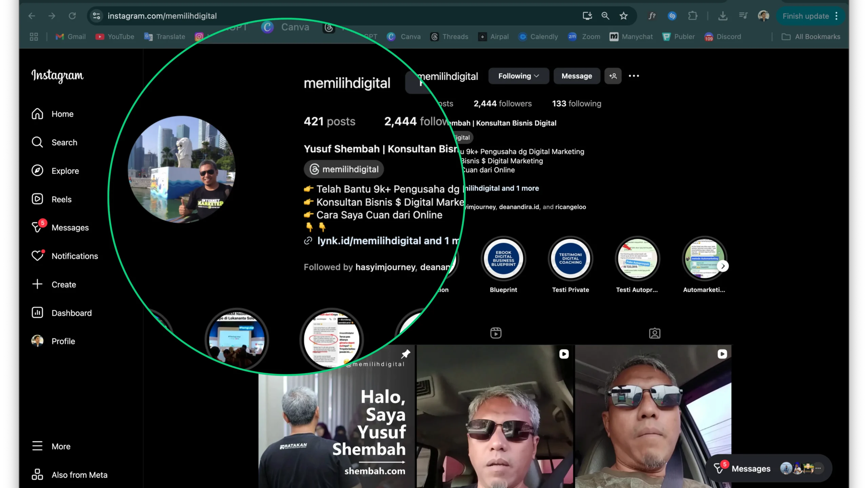This screenshot has width=868, height=488.
Task: Go back using the browser back arrow
Action: 32,16
